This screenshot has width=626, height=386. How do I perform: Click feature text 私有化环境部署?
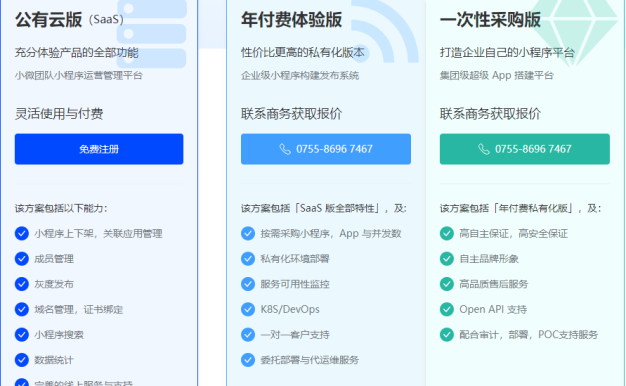coord(295,259)
